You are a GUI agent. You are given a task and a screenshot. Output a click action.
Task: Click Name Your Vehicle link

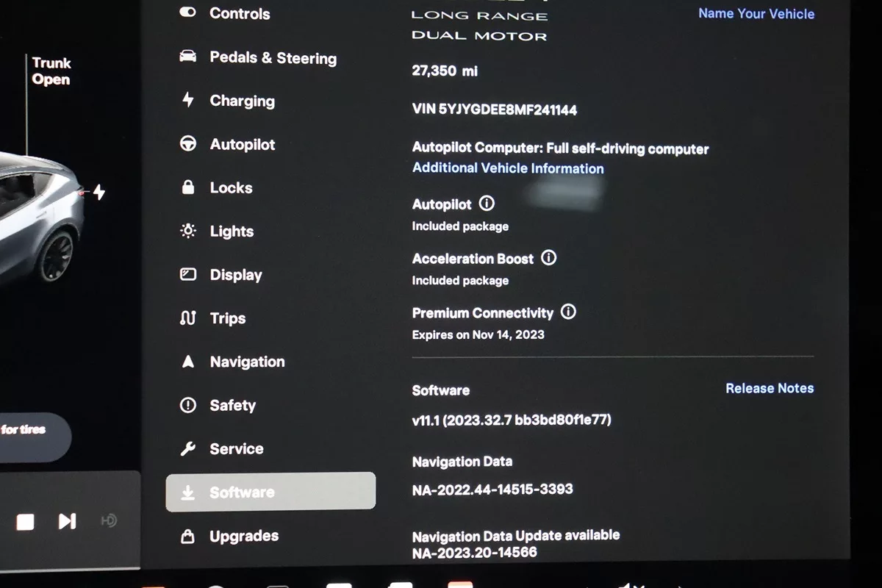coord(756,13)
